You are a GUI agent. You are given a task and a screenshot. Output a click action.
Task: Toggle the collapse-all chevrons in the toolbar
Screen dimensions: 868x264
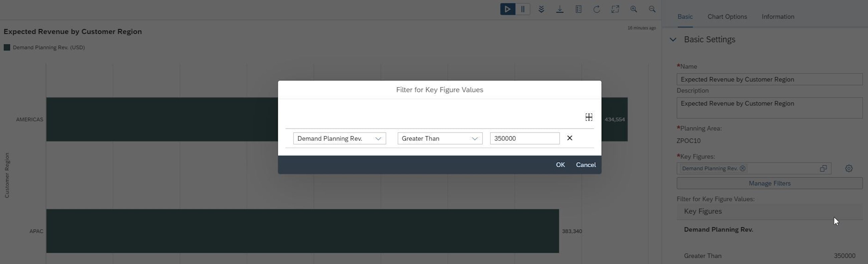pos(541,9)
